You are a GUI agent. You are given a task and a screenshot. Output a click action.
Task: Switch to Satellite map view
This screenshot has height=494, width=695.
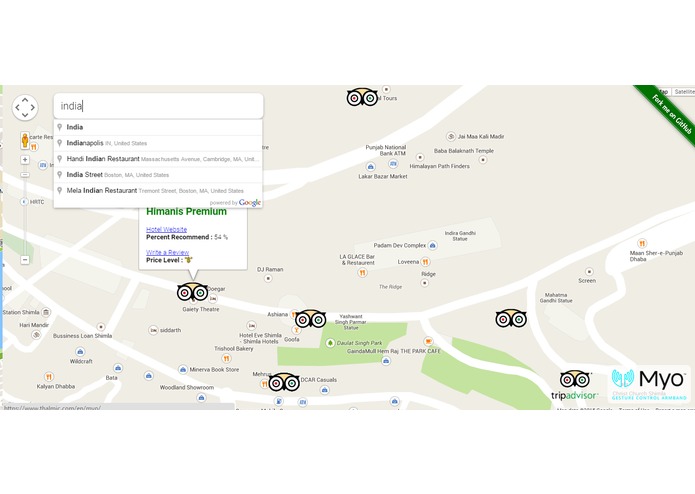[x=683, y=92]
